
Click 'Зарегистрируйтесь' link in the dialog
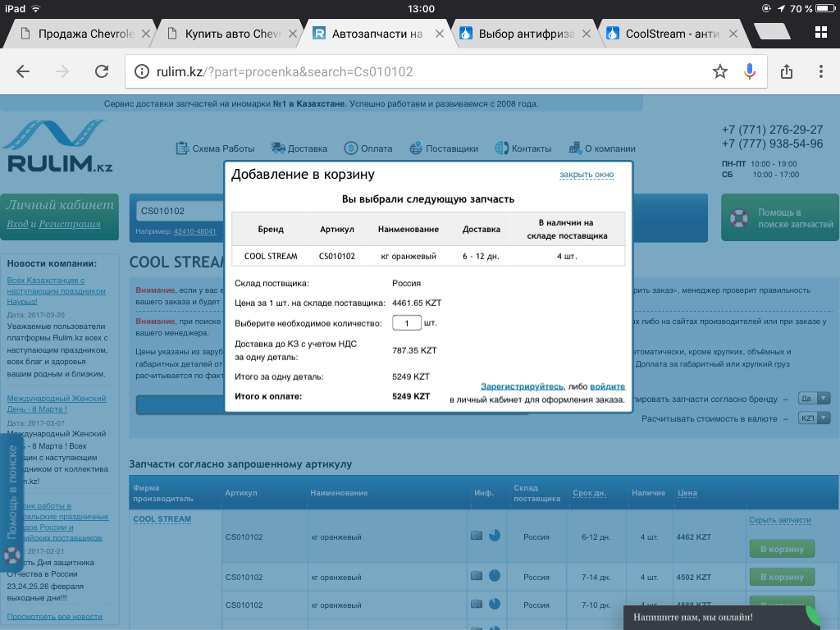(522, 386)
